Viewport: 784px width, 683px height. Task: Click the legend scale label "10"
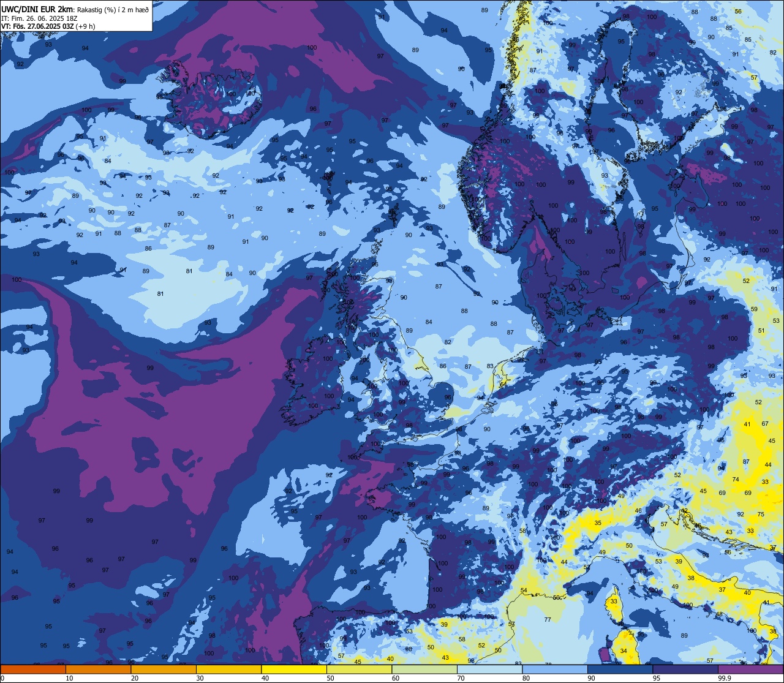point(69,678)
